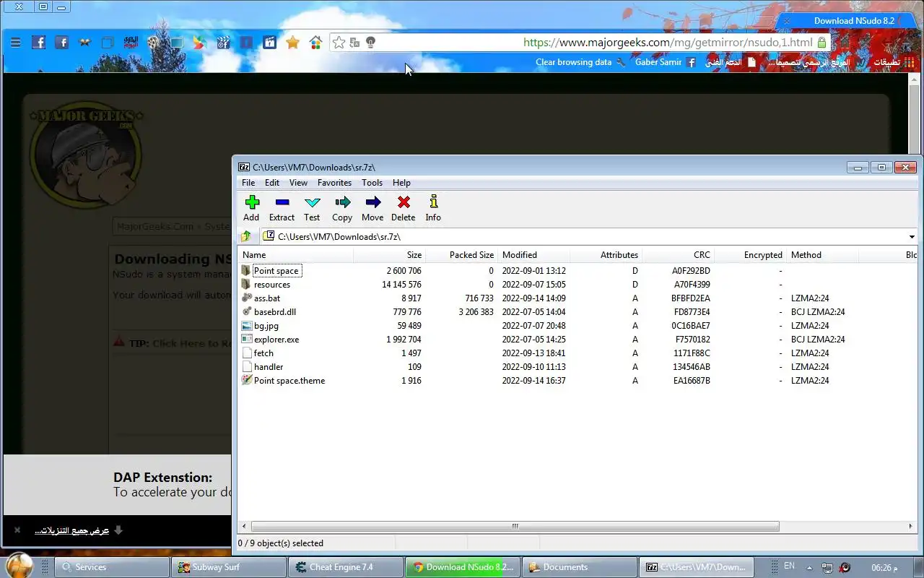Go up one folder level in 7-Zip
Screen dimensions: 924x578
pos(246,236)
